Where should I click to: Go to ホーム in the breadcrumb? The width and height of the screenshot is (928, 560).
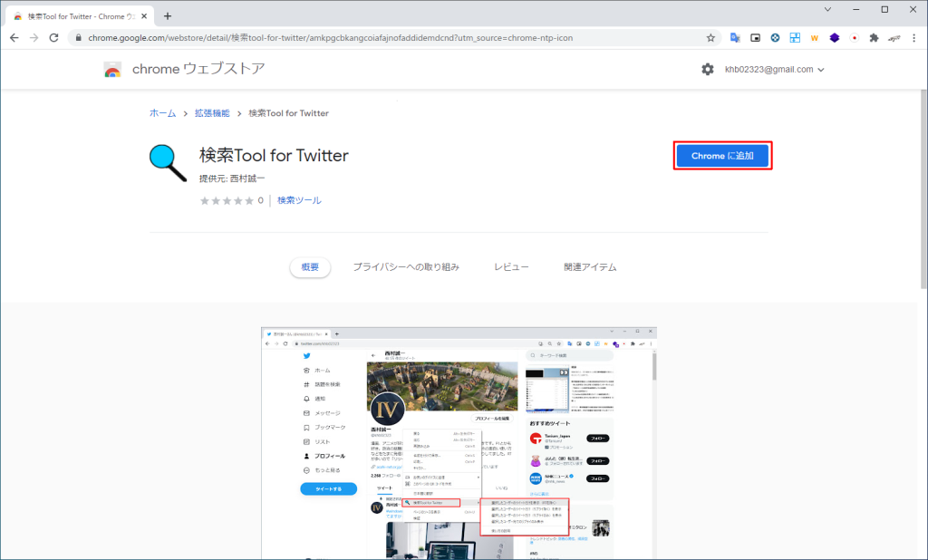(163, 113)
